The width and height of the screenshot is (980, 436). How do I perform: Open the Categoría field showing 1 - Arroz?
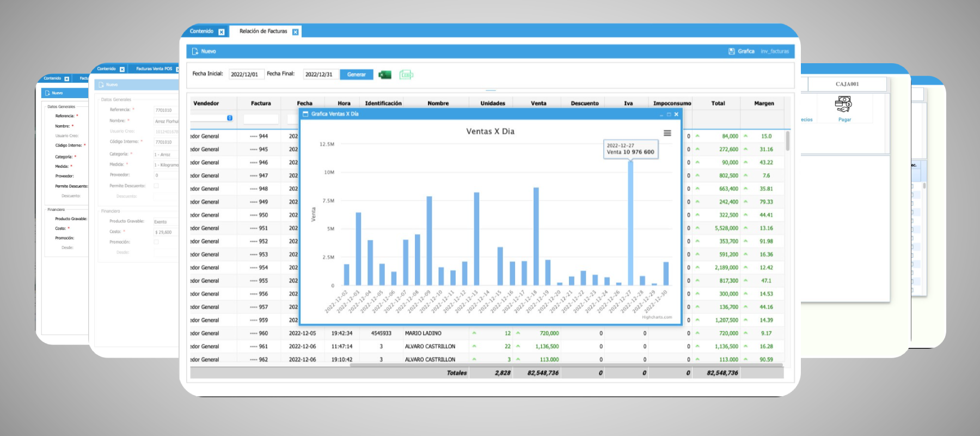[166, 155]
